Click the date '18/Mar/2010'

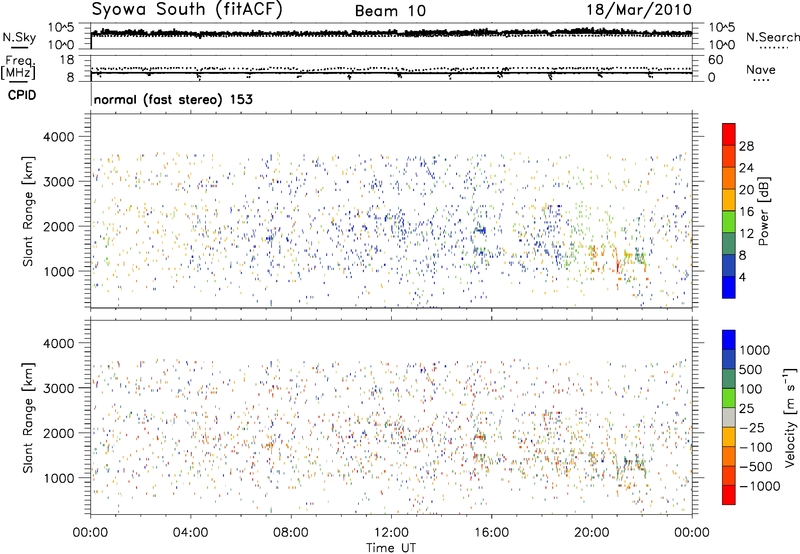pos(639,10)
